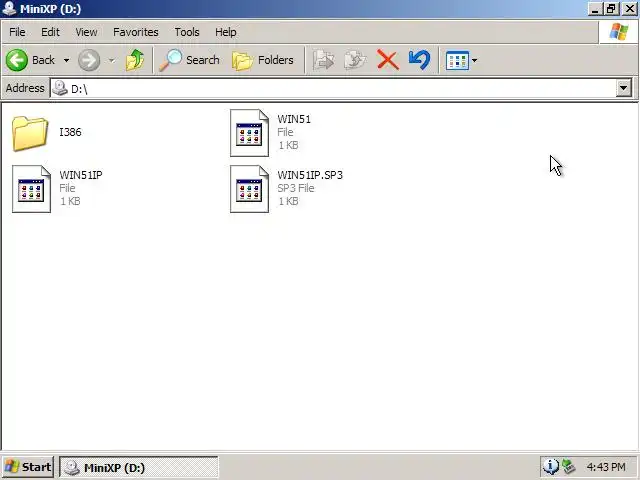Click the I386 folder name label
Screen dimensions: 640x480
tap(70, 132)
